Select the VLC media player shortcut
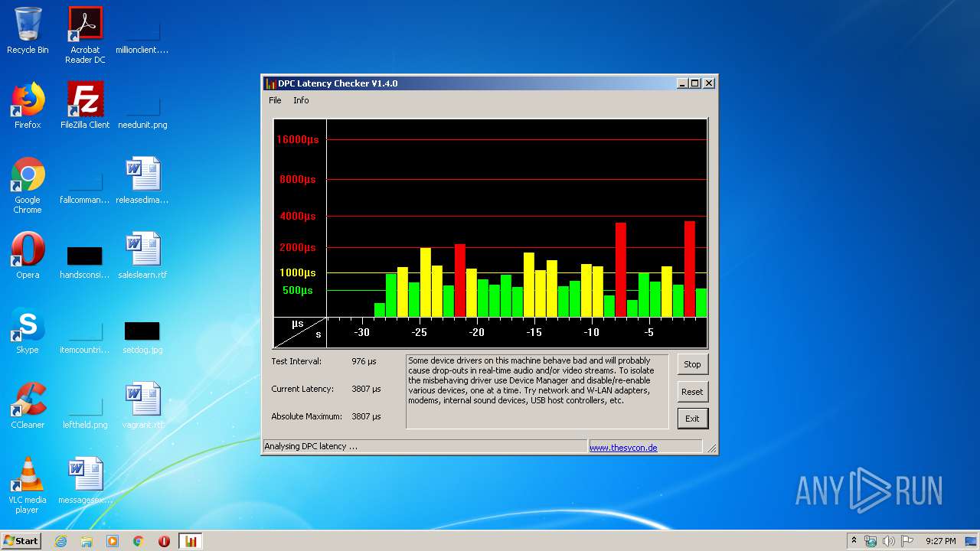The height and width of the screenshot is (551, 980). [x=28, y=485]
